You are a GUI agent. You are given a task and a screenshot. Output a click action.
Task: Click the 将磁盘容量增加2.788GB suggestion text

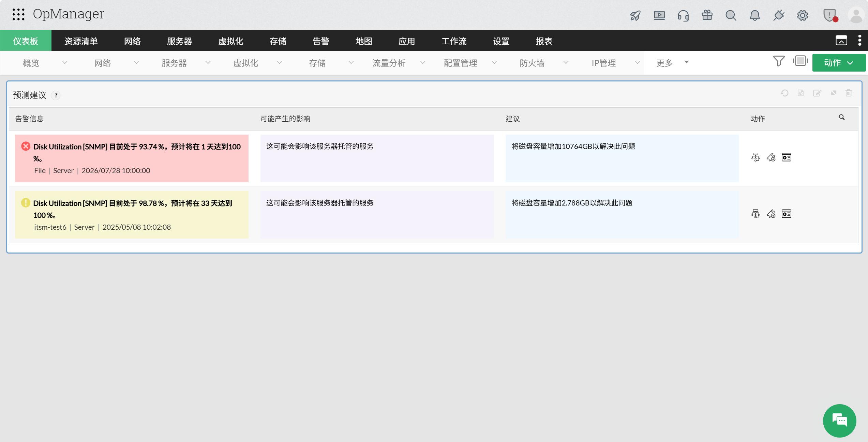[572, 203]
